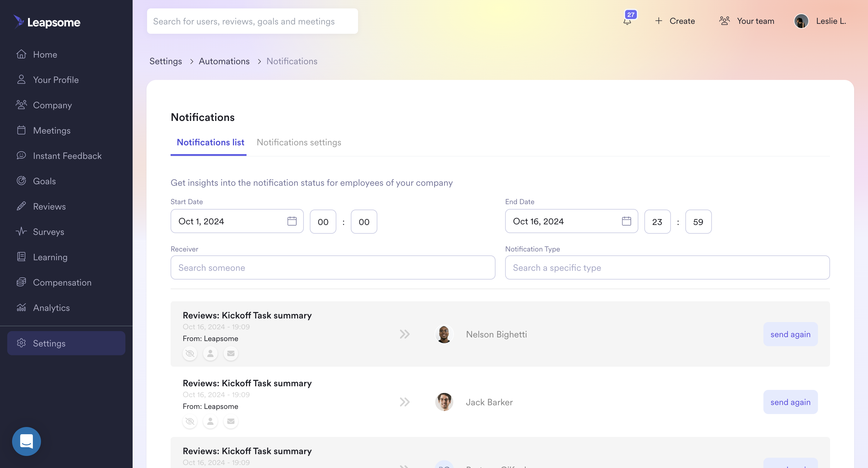The image size is (868, 468).
Task: Click Jack Barker avatar
Action: pyautogui.click(x=444, y=402)
